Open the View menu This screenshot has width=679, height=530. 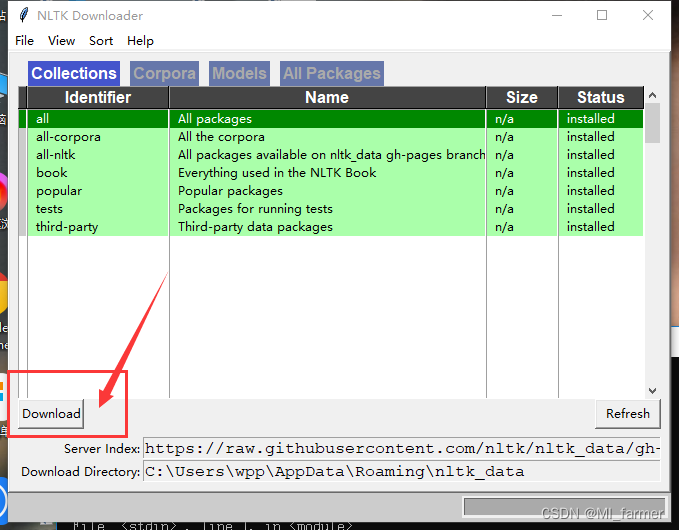(x=61, y=41)
